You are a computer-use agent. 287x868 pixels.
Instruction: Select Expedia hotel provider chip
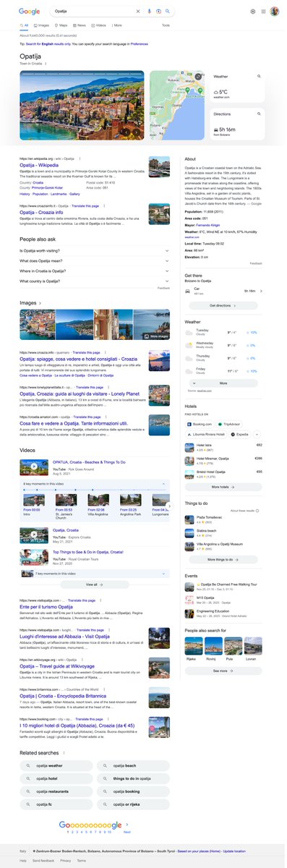point(240,434)
